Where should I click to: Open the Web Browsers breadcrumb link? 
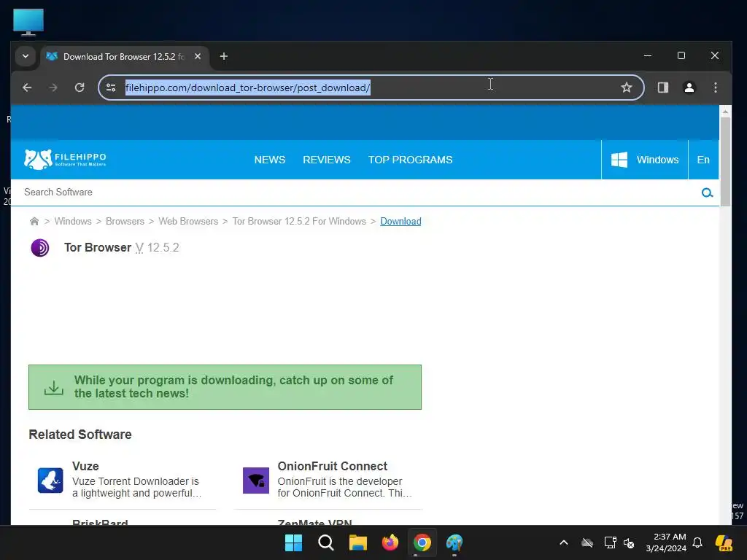point(188,222)
